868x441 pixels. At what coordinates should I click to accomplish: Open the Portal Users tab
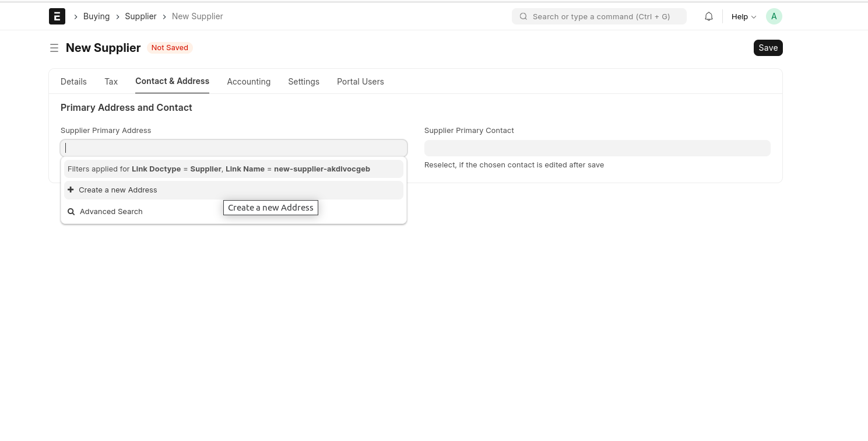360,82
